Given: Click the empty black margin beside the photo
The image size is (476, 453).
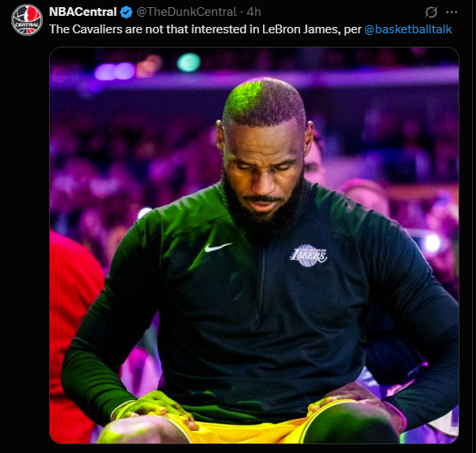Looking at the screenshot, I should (x=25, y=243).
